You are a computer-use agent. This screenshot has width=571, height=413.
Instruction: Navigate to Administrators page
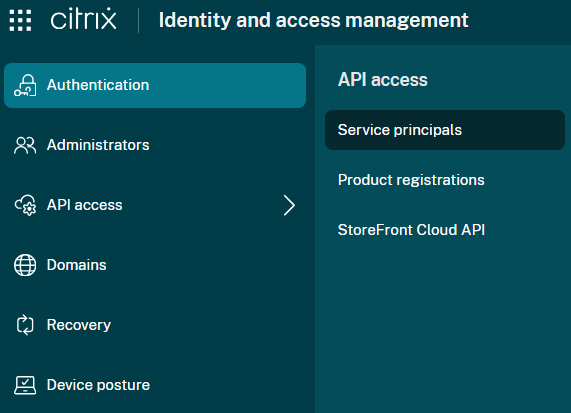pyautogui.click(x=98, y=145)
